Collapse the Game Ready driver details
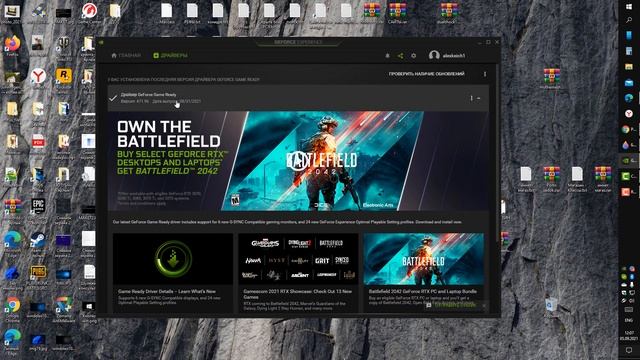Screen dimensions: 640x360 (x=478, y=98)
